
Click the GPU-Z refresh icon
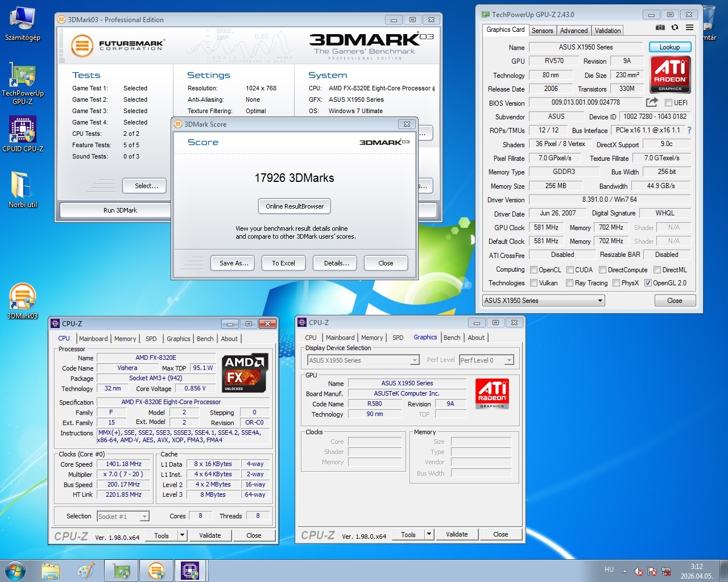click(x=675, y=27)
